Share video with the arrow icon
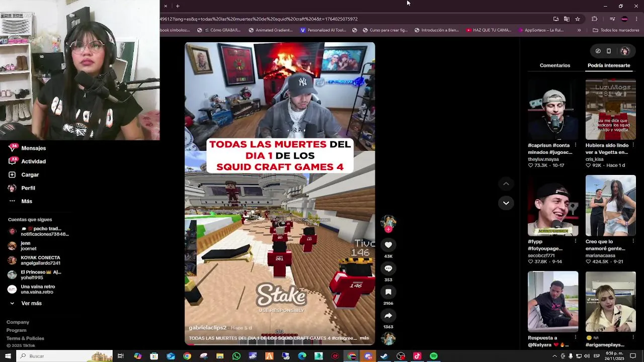The image size is (644, 362). [x=388, y=316]
